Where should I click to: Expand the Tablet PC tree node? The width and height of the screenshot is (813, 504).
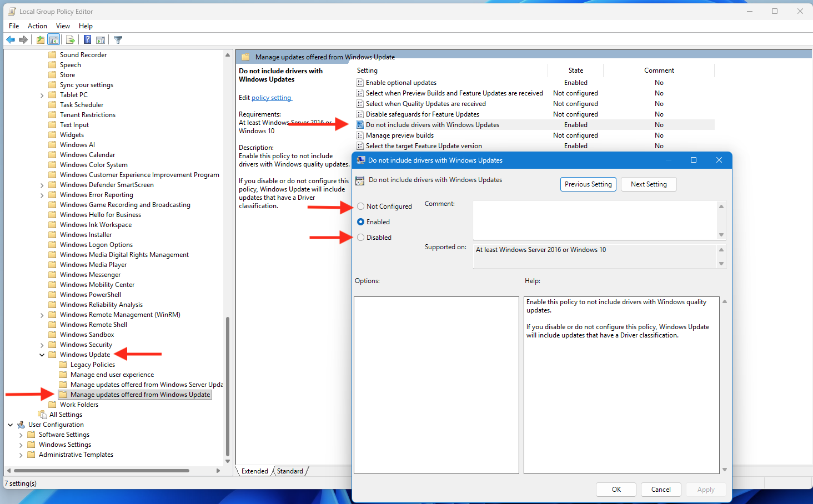42,95
